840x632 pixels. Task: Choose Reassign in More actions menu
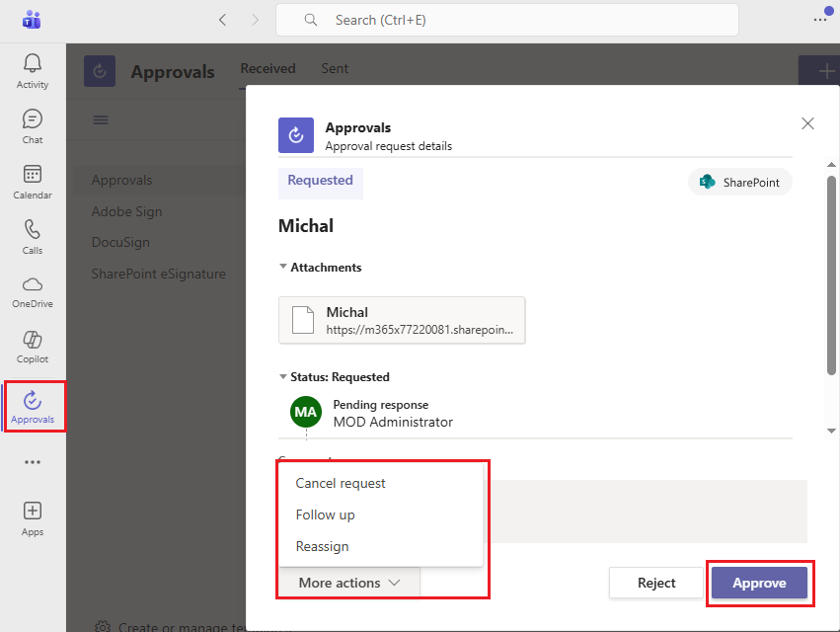pos(322,546)
